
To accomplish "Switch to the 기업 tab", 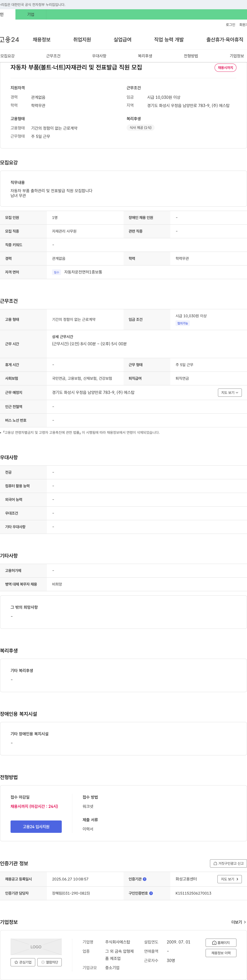I will pyautogui.click(x=31, y=14).
